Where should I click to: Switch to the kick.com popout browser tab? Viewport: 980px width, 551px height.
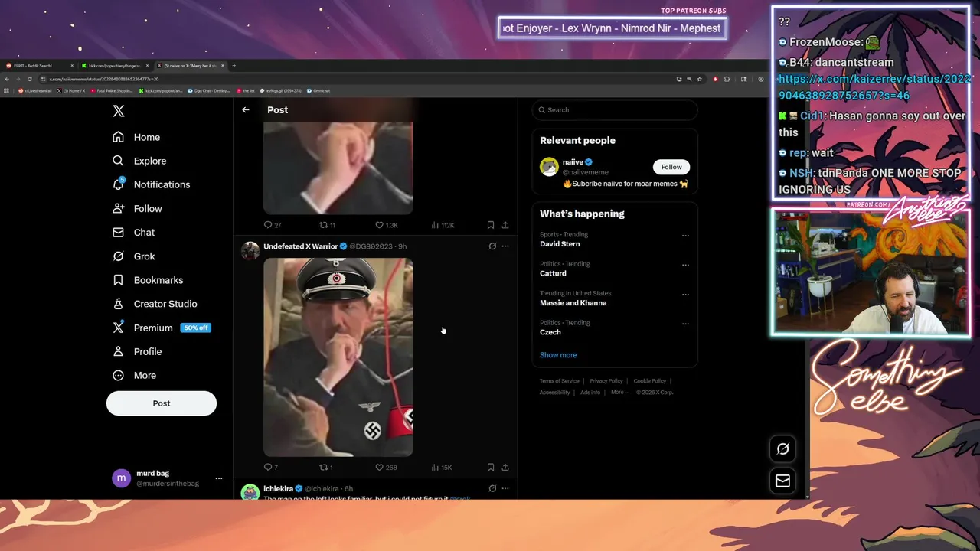(114, 66)
